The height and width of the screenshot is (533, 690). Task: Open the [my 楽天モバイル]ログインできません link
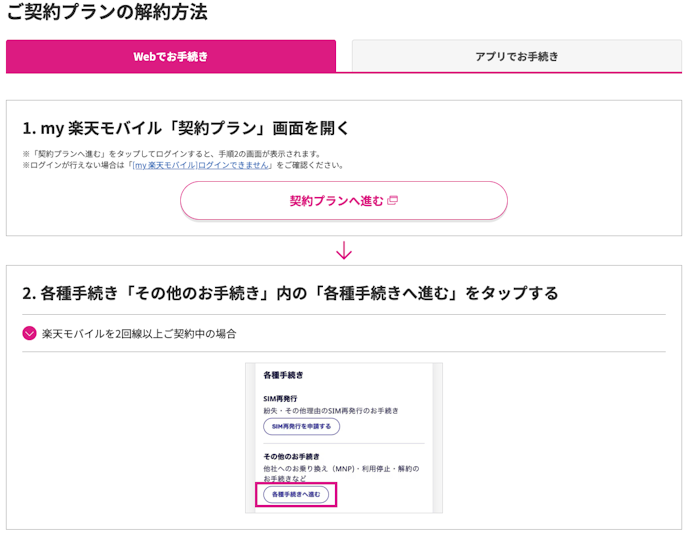pos(200,165)
